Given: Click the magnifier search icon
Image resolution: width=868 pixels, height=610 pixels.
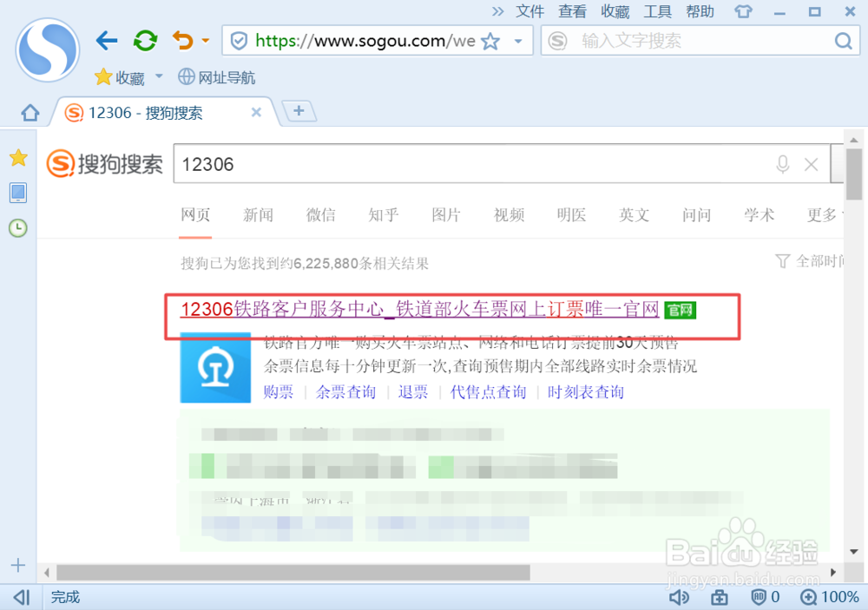Looking at the screenshot, I should [x=843, y=41].
